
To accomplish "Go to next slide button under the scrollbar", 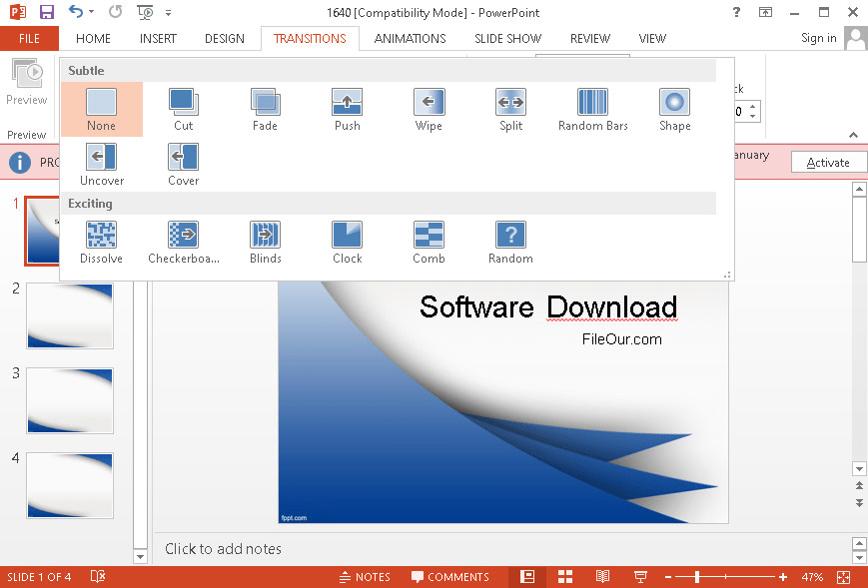I will click(x=859, y=503).
